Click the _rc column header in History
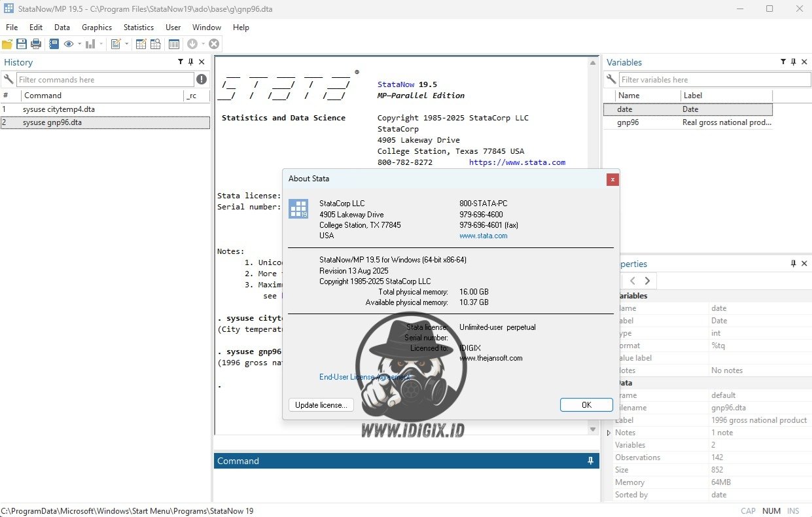The height and width of the screenshot is (517, 812). coord(196,96)
